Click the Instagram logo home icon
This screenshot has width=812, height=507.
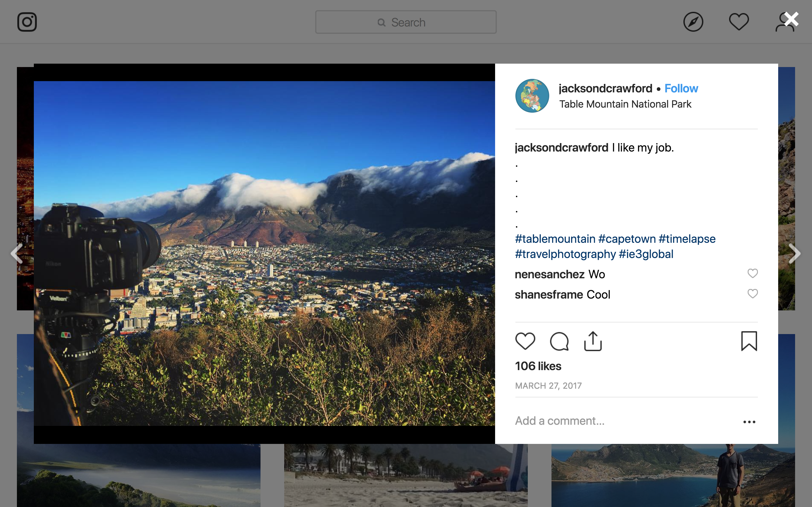[27, 22]
